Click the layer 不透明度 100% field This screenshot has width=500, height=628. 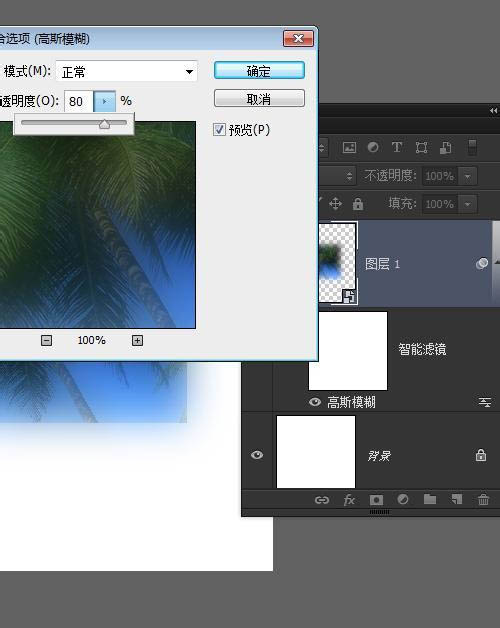[440, 176]
